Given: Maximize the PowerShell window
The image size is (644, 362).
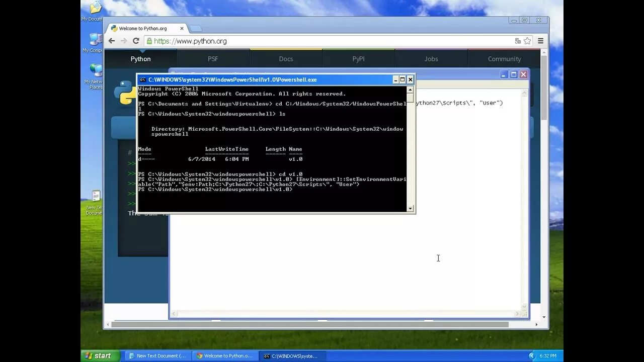Looking at the screenshot, I should point(403,79).
